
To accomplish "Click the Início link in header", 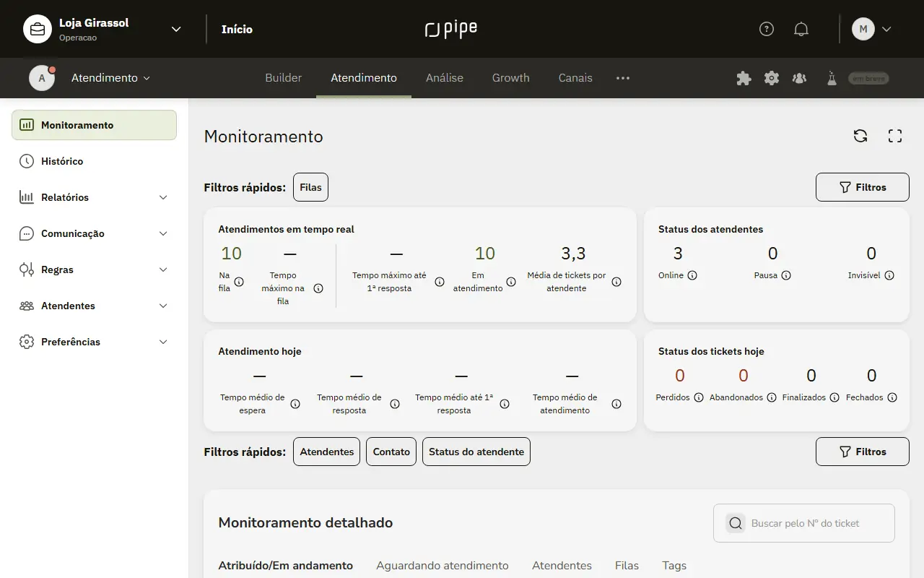I will tap(237, 29).
